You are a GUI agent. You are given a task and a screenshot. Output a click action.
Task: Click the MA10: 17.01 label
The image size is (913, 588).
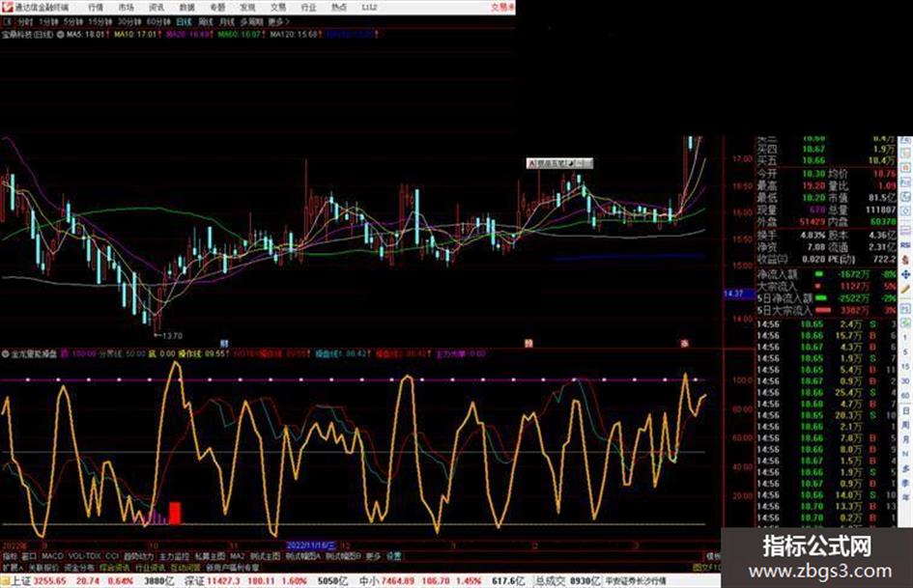point(136,35)
